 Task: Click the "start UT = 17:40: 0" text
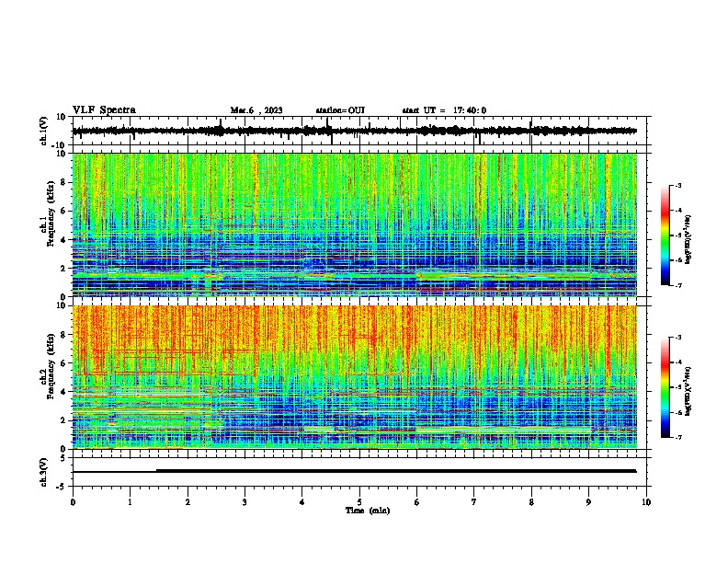pos(444,110)
